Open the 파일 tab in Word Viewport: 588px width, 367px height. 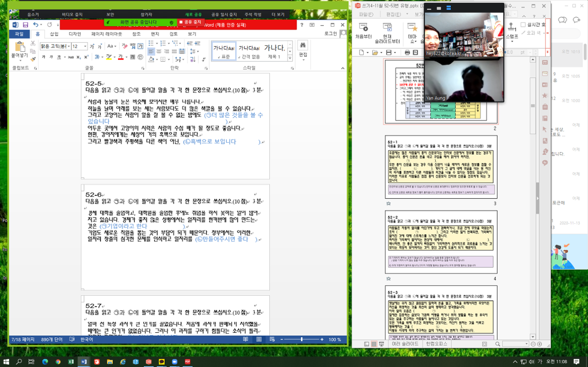click(x=19, y=34)
